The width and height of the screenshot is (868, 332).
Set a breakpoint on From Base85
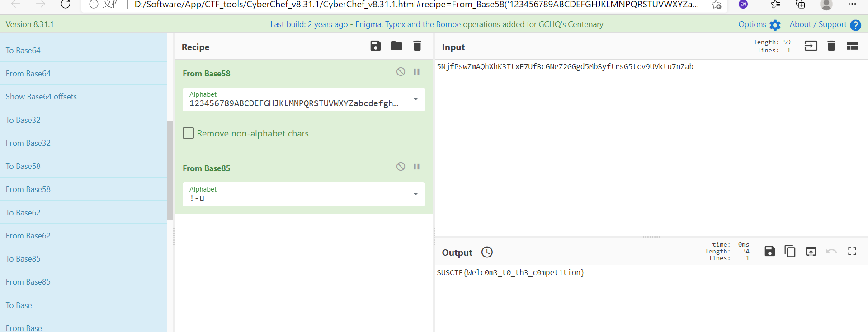coord(417,167)
